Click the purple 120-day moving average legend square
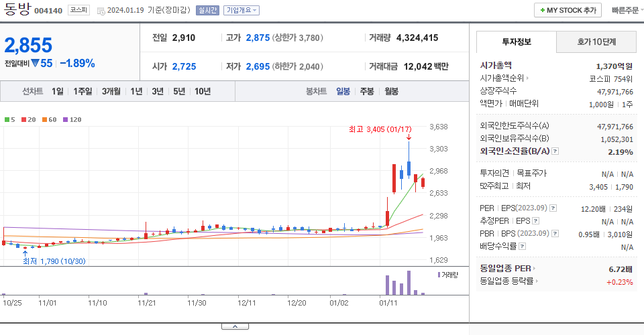 [65, 120]
